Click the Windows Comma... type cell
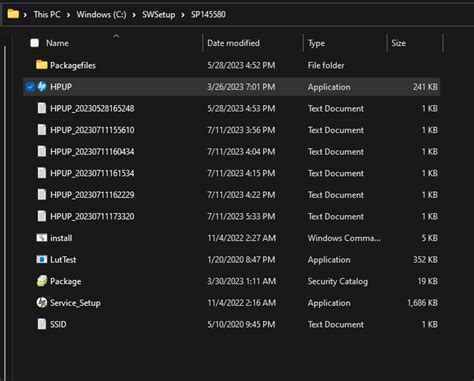Screen dimensions: 474x381 (x=344, y=238)
